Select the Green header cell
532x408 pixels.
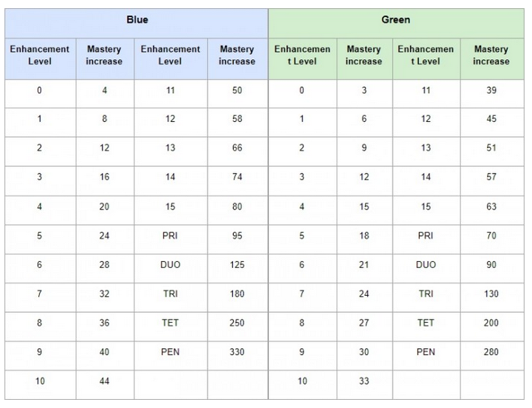[396, 23]
